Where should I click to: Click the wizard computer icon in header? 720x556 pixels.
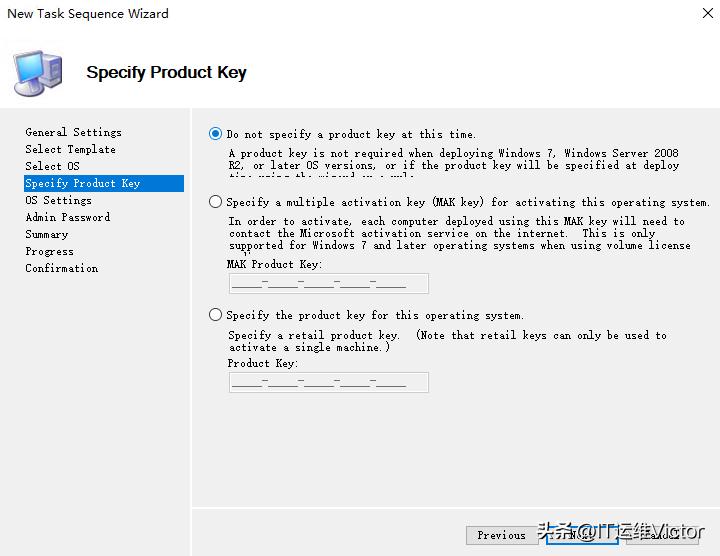coord(37,72)
